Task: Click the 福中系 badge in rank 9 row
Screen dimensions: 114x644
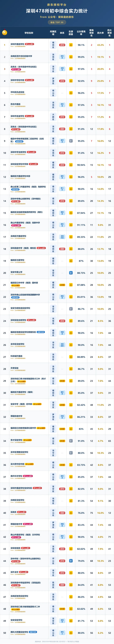Action: (x=62, y=141)
